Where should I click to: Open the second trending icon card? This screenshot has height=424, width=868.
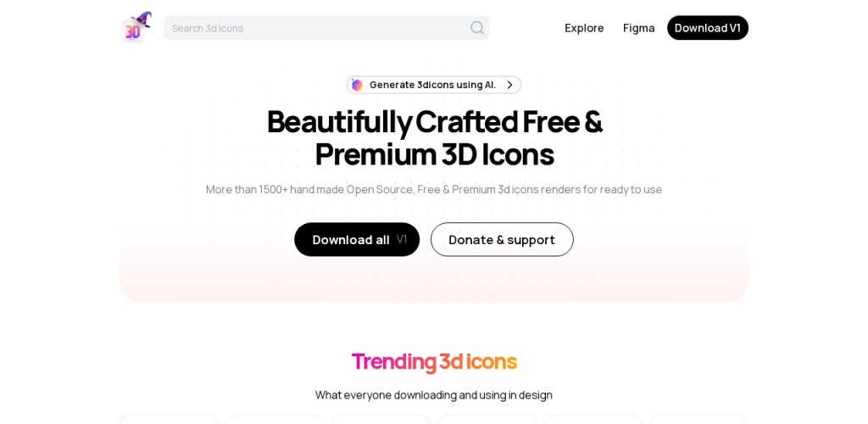tap(275, 419)
